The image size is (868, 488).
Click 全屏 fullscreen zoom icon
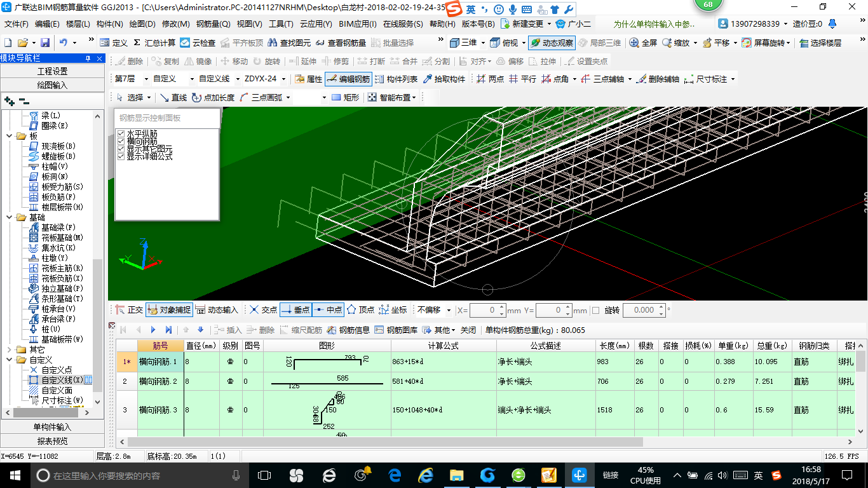(643, 43)
